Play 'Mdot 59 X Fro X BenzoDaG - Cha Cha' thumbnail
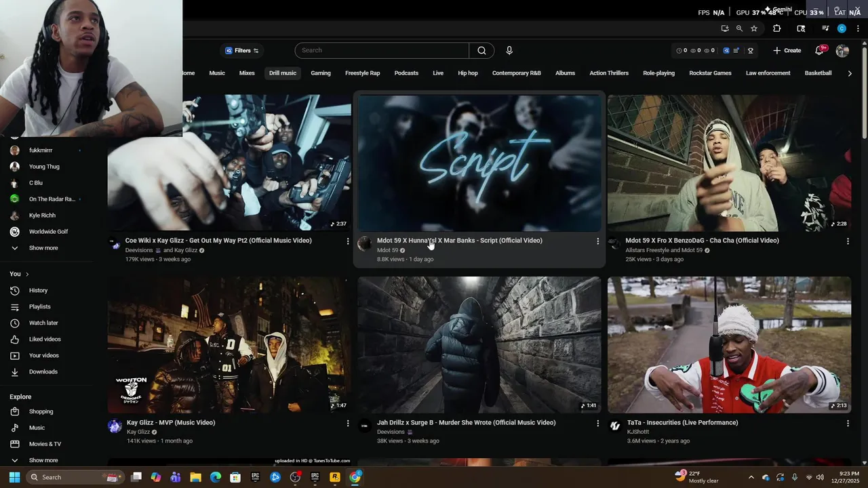The width and height of the screenshot is (868, 488). pyautogui.click(x=729, y=163)
